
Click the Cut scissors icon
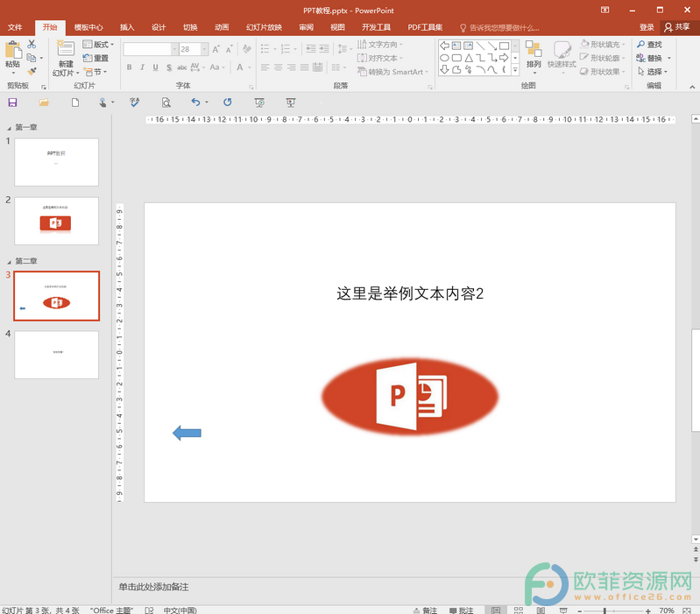click(x=32, y=44)
